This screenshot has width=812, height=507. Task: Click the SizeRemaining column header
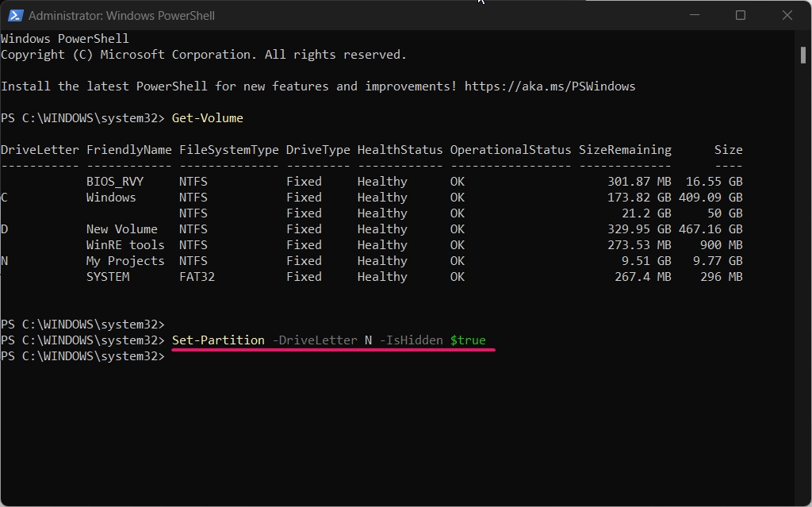625,150
